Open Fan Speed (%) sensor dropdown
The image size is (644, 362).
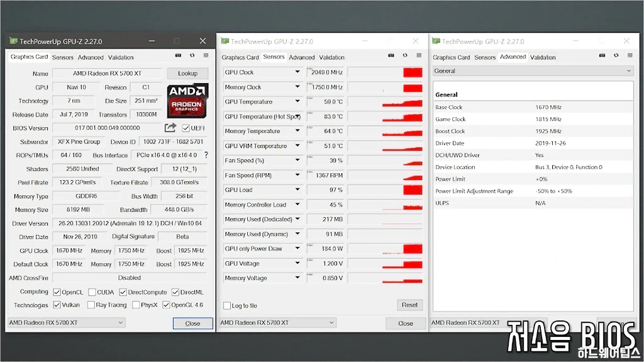pyautogui.click(x=297, y=161)
